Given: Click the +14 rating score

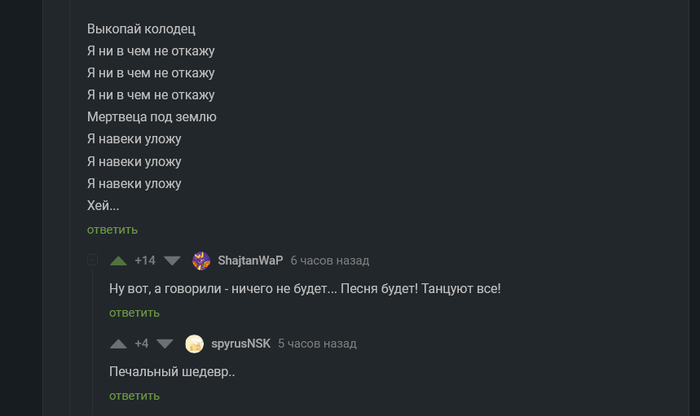Looking at the screenshot, I should click(x=145, y=260).
